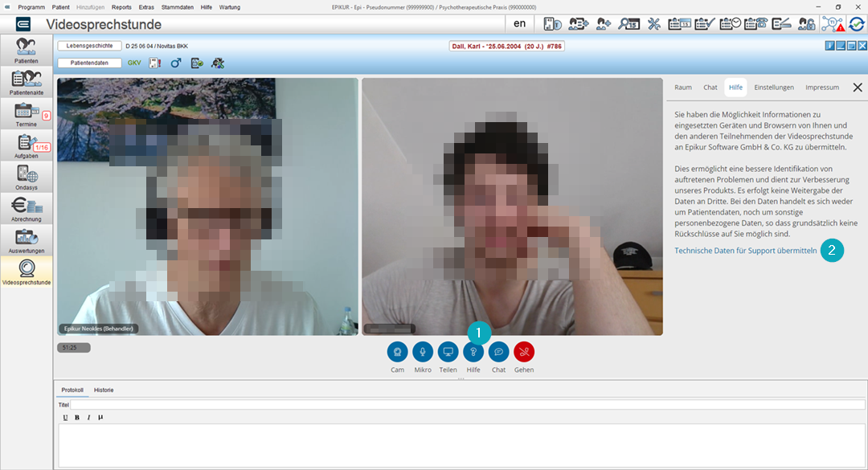Click the insurance card reader toolbar icon
Viewport: 868px width, 470px height.
coord(552,24)
